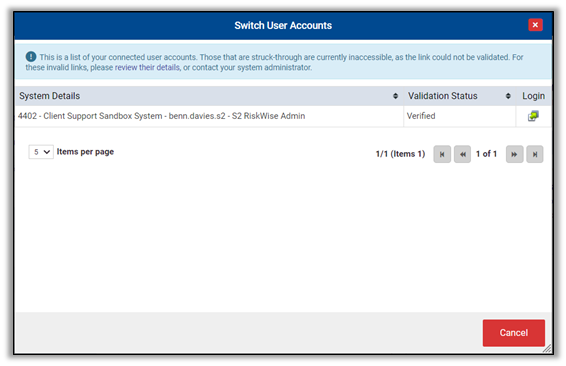Click the Cancel button
This screenshot has width=566, height=366.
(x=514, y=333)
